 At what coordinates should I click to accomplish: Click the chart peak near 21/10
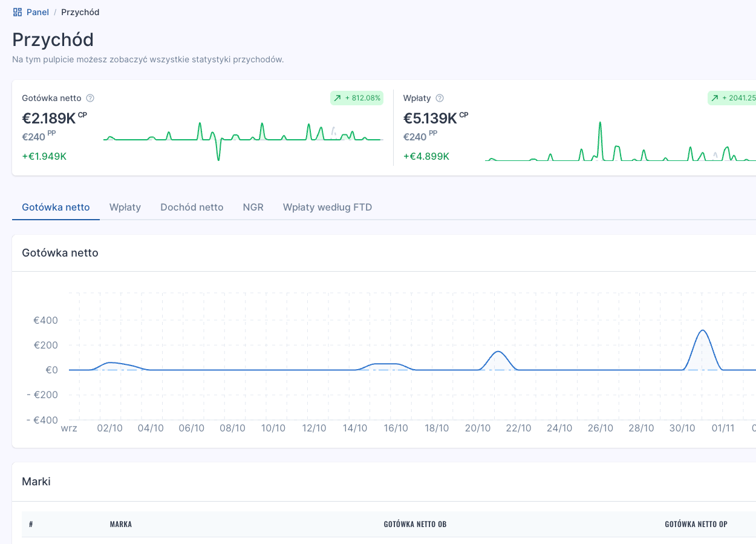point(498,352)
